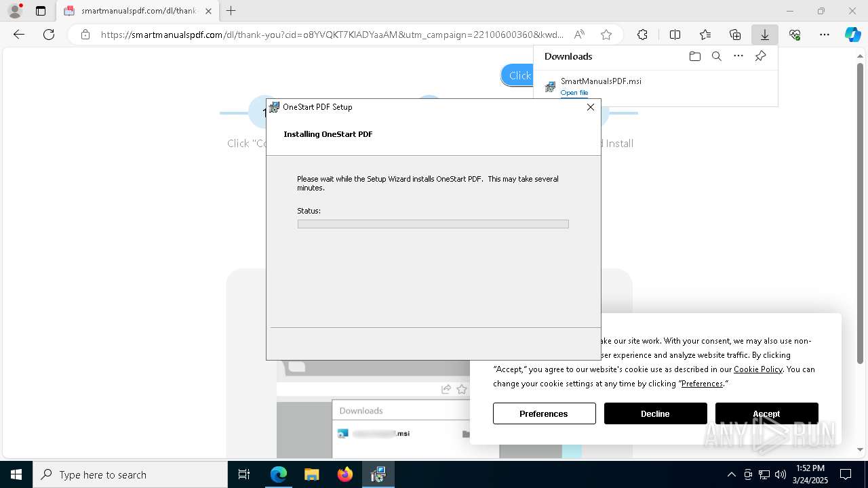Image resolution: width=868 pixels, height=488 pixels.
Task: Click the Preferences cookie button
Action: tap(544, 413)
